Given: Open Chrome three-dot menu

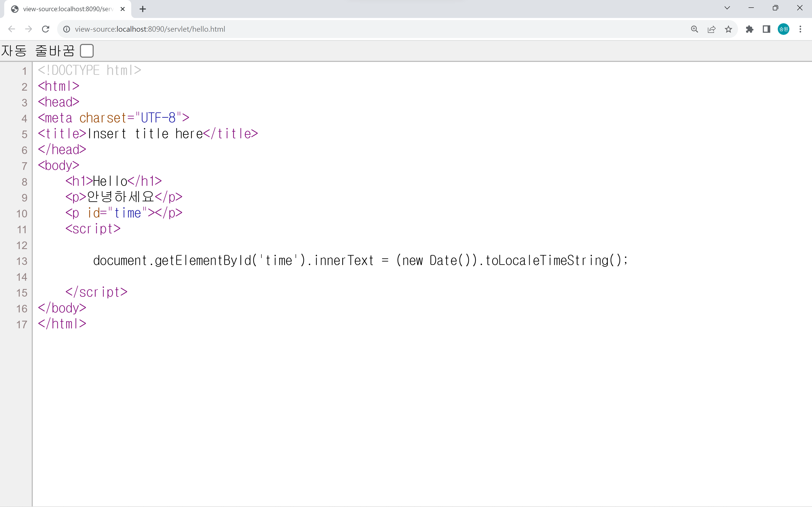Looking at the screenshot, I should pyautogui.click(x=801, y=29).
